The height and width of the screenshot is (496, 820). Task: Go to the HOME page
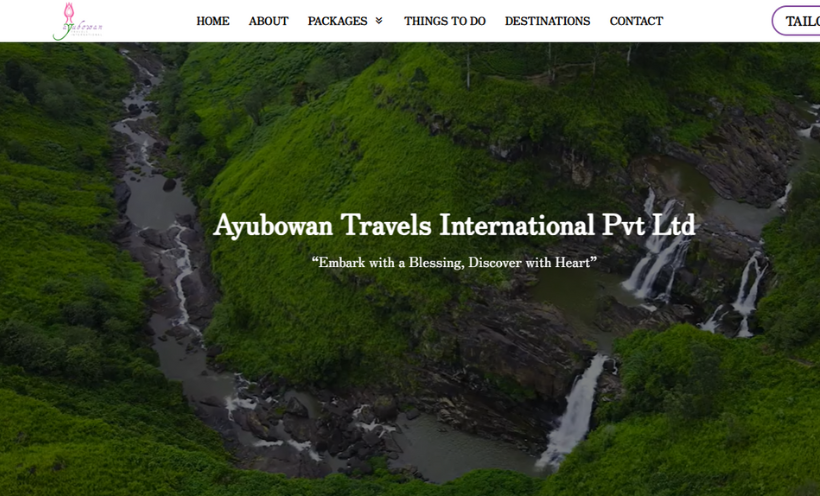pos(213,21)
